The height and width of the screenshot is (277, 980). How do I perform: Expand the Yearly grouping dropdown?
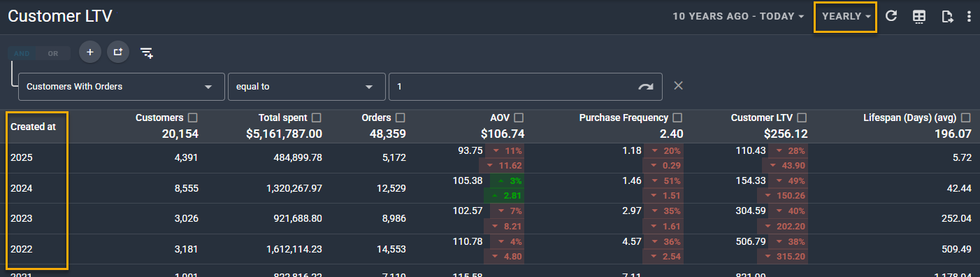point(846,16)
